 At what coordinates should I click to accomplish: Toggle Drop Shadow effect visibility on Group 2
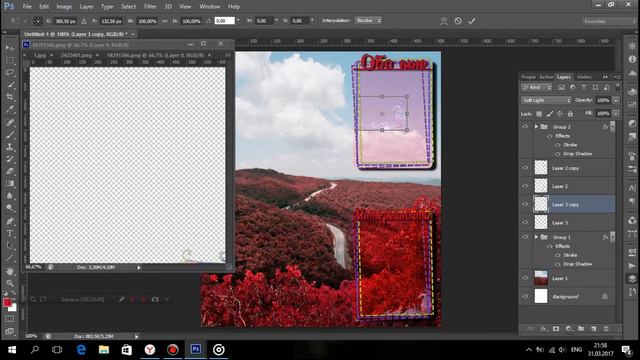[558, 154]
